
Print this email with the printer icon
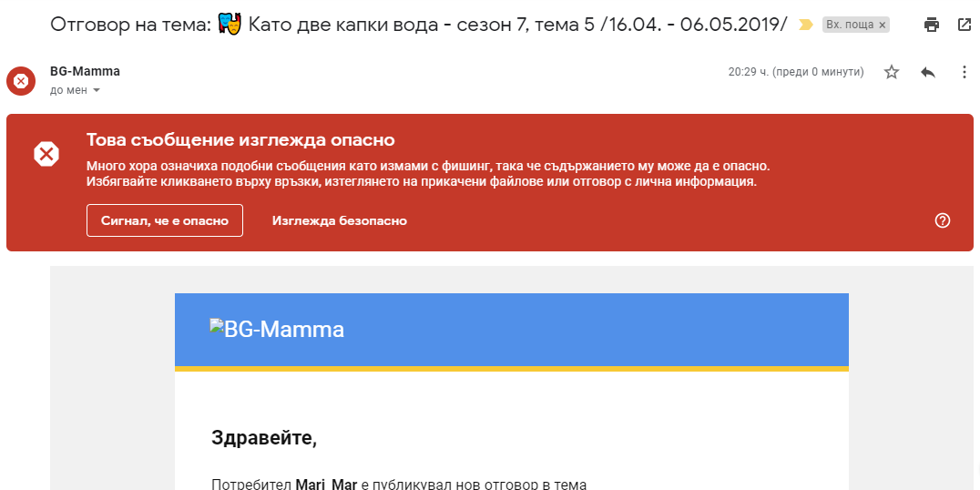pos(931,25)
